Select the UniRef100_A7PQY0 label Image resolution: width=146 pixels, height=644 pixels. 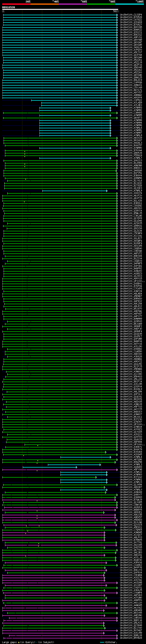coord(131,50)
